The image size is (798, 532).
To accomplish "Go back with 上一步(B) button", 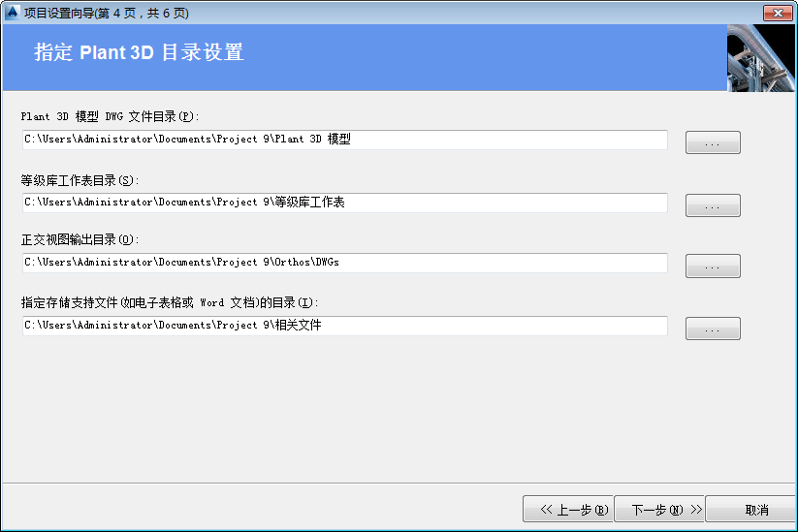I will 568,509.
